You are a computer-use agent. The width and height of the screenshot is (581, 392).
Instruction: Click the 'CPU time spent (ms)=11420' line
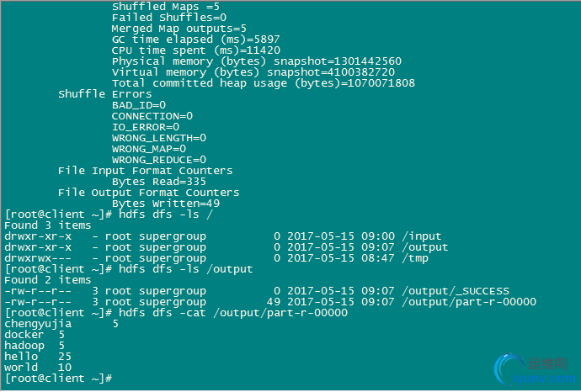pos(196,50)
